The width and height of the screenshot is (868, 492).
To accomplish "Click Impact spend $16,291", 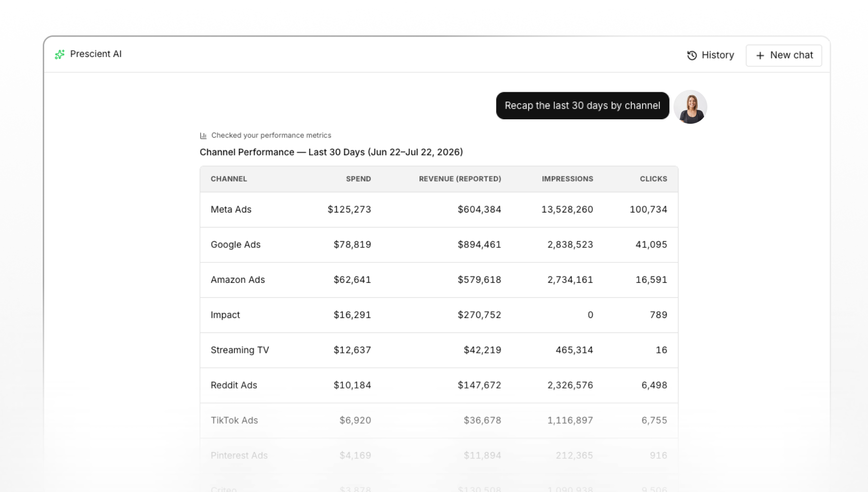I will tap(352, 315).
